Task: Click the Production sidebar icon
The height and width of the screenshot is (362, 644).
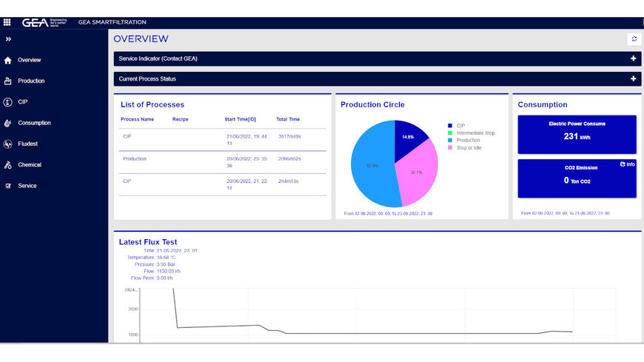Action: [x=8, y=81]
